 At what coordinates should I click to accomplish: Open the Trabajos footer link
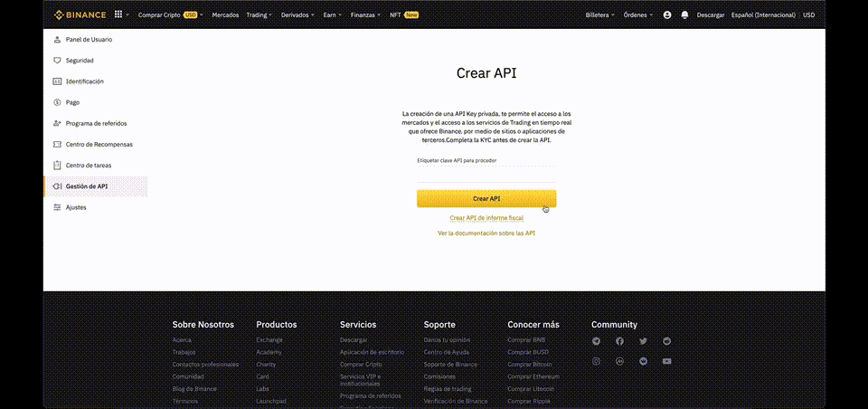coord(184,352)
